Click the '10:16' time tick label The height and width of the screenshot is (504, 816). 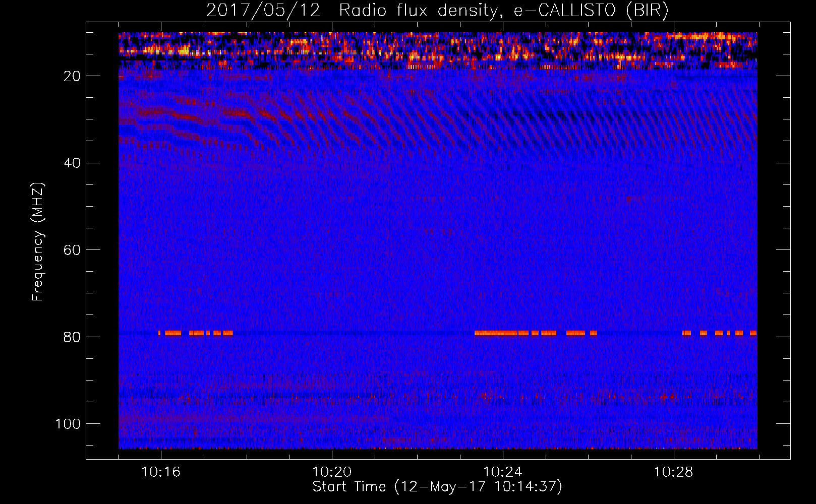tap(161, 472)
